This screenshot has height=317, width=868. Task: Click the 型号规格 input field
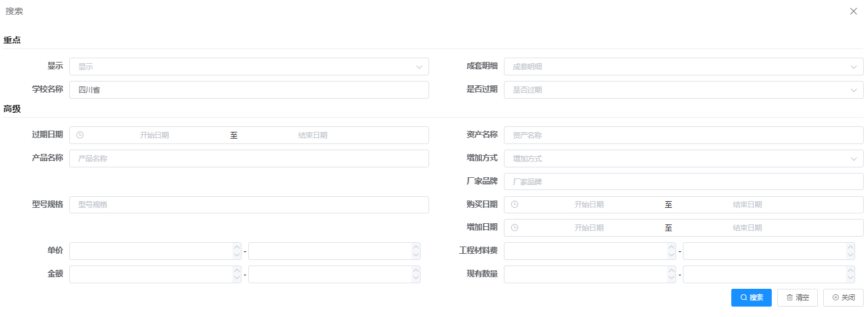click(249, 205)
